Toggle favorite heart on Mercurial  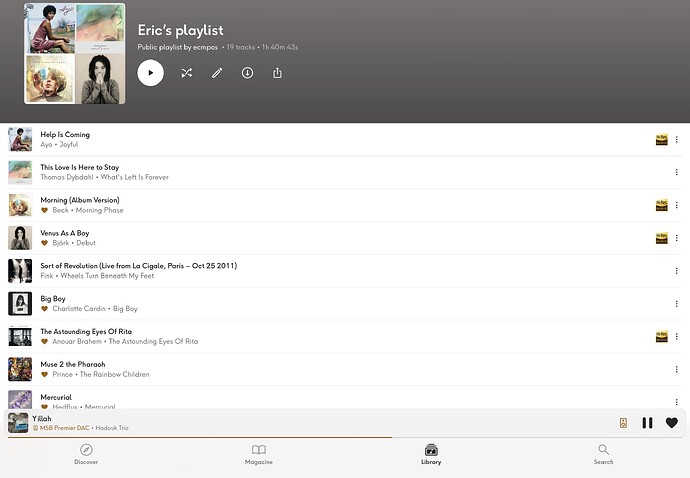44,407
